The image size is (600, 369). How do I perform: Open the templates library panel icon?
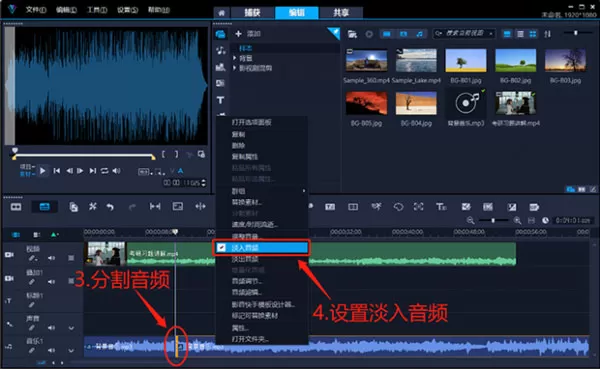click(220, 67)
